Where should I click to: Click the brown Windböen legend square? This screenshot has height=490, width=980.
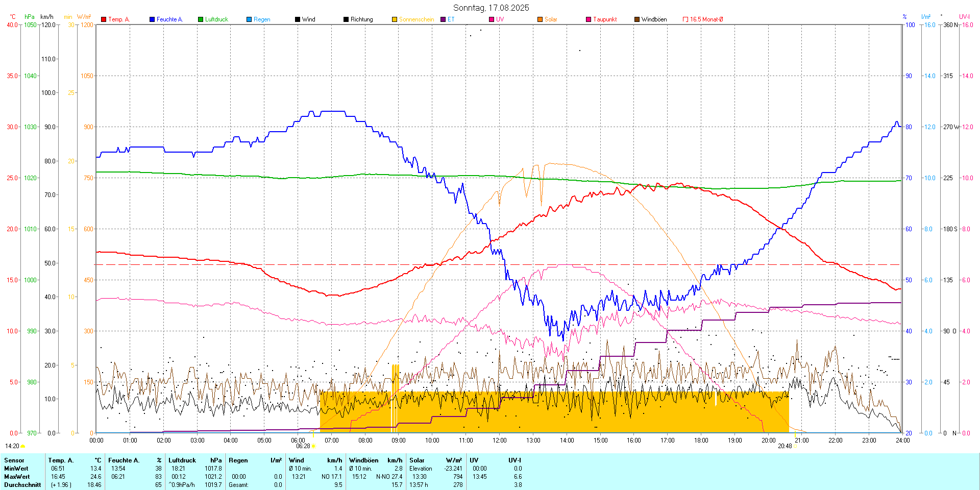[x=637, y=19]
